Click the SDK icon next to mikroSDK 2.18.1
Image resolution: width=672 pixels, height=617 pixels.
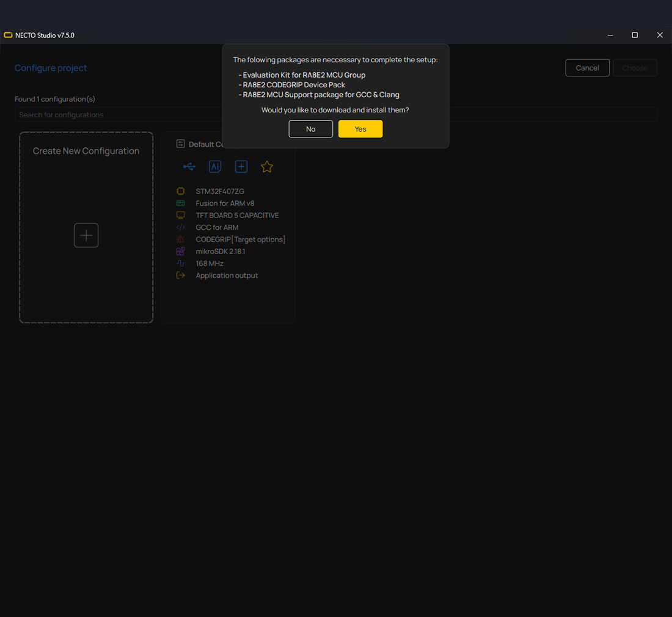181,251
